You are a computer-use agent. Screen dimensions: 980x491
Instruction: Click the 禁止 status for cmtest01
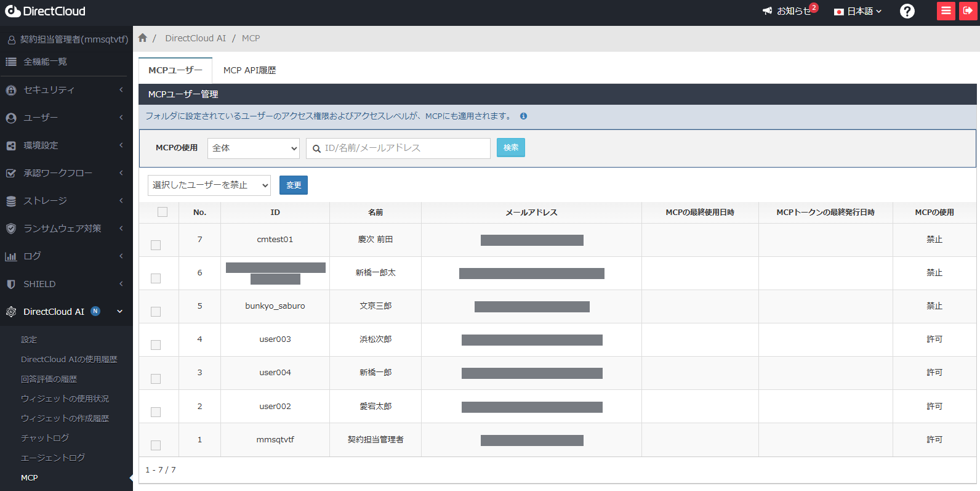[934, 240]
